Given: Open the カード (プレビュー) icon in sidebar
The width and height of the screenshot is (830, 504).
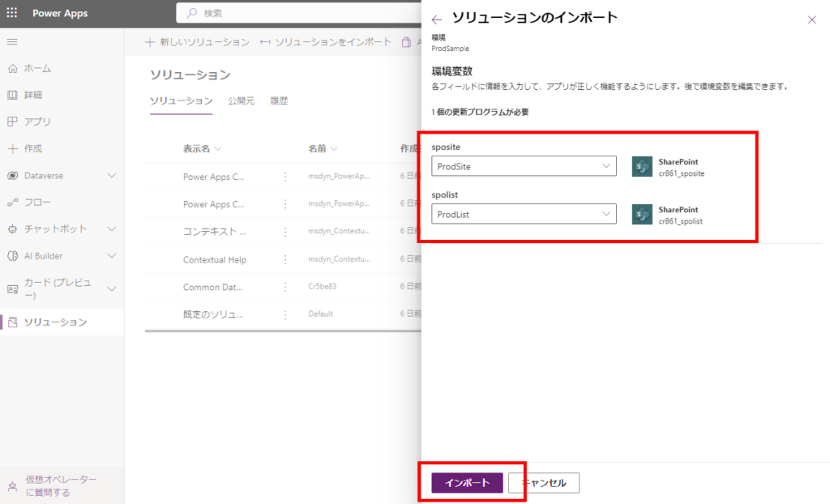Looking at the screenshot, I should tap(13, 289).
